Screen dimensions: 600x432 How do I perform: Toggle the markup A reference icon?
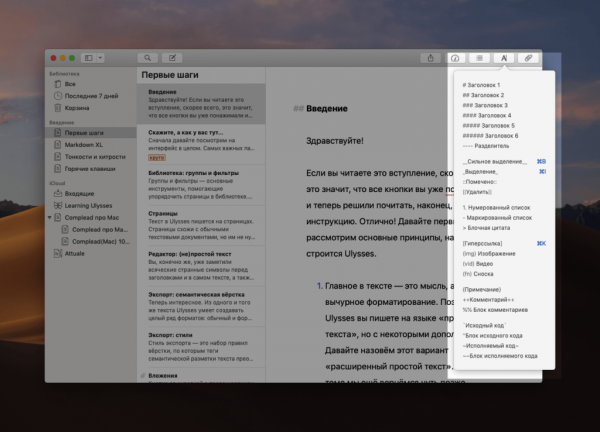pyautogui.click(x=504, y=58)
